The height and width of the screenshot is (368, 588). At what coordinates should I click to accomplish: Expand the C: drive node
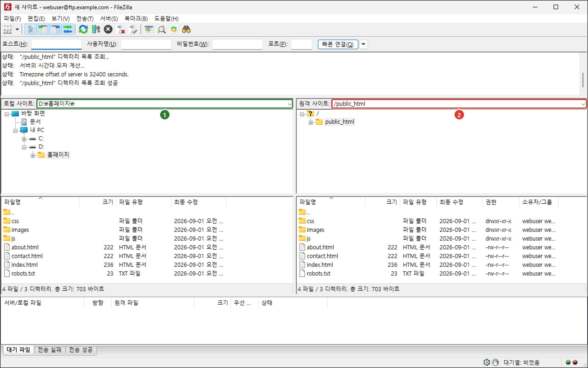24,139
